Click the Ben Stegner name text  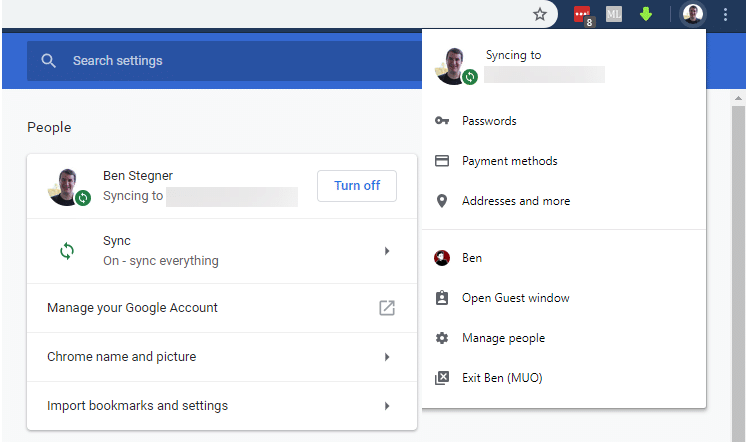[138, 176]
